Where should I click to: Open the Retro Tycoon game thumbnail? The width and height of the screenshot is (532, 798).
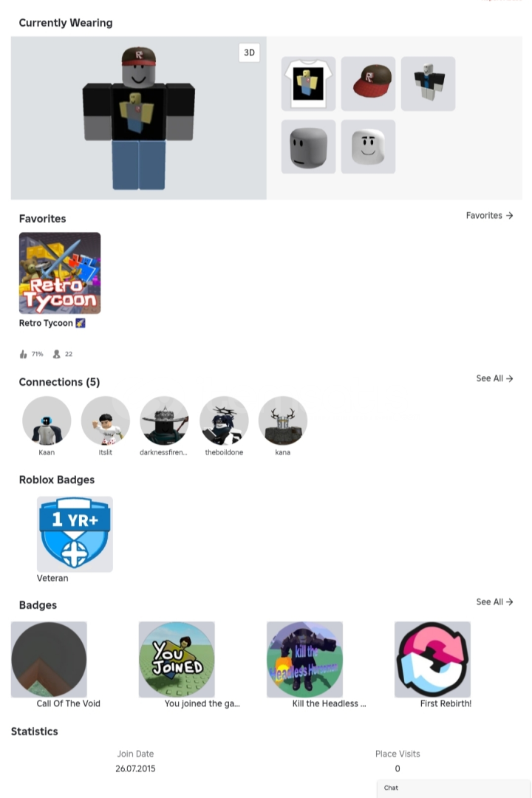pos(60,273)
